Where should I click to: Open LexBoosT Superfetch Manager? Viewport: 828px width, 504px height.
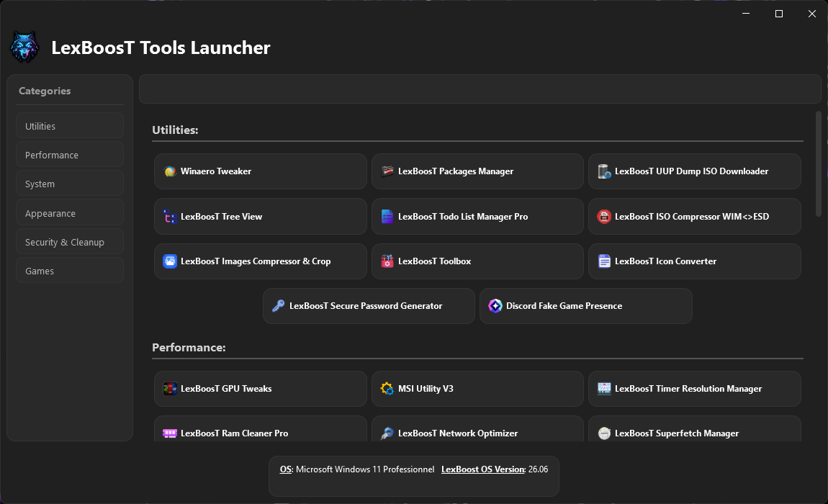tap(694, 430)
